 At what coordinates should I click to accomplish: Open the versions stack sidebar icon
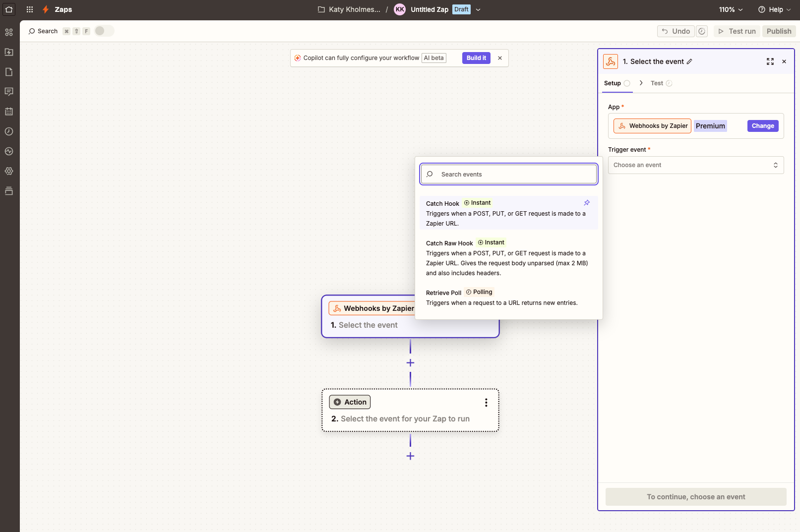coord(9,191)
